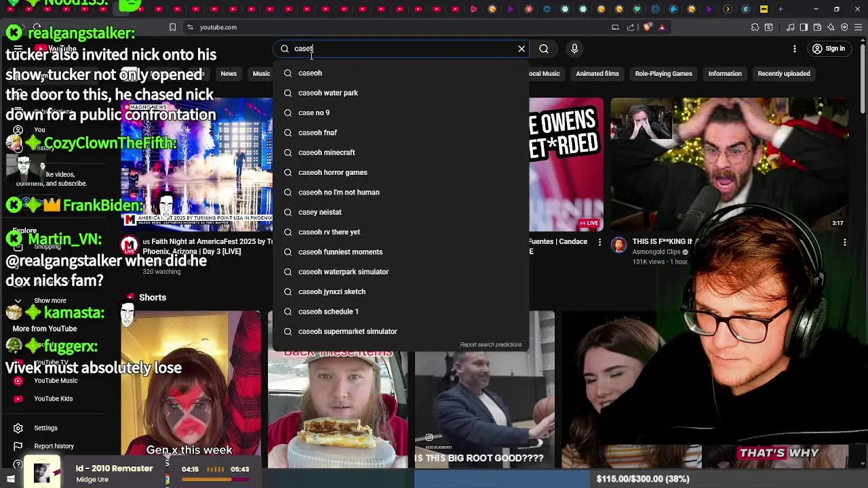This screenshot has height=488, width=868.
Task: Click 'Report search predictions' link
Action: 491,345
